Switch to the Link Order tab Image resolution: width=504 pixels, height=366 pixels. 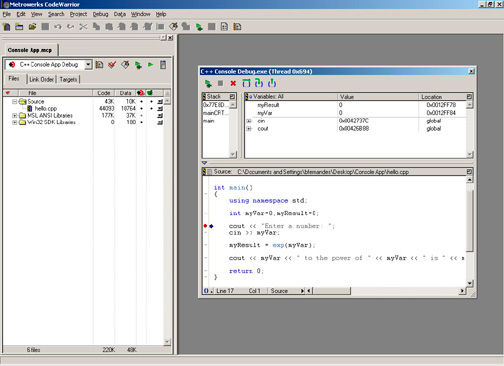pos(41,79)
